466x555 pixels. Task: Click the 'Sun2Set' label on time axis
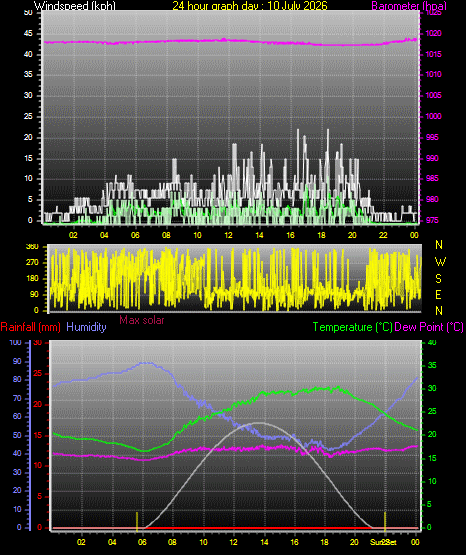(383, 542)
